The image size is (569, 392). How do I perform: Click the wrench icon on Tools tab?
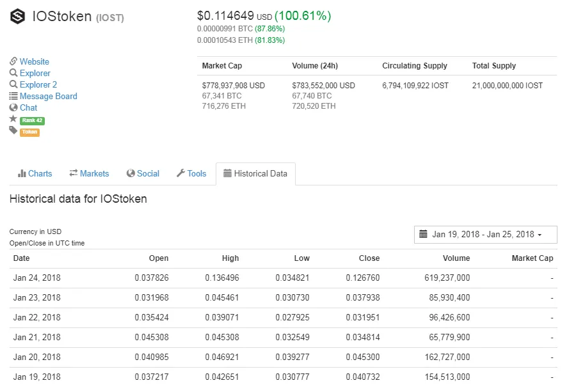coord(180,173)
